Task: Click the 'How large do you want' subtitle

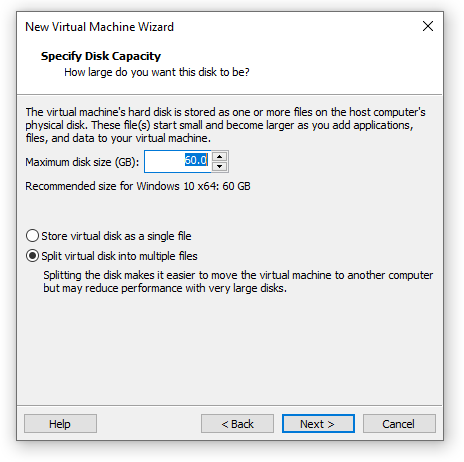Action: click(x=157, y=72)
